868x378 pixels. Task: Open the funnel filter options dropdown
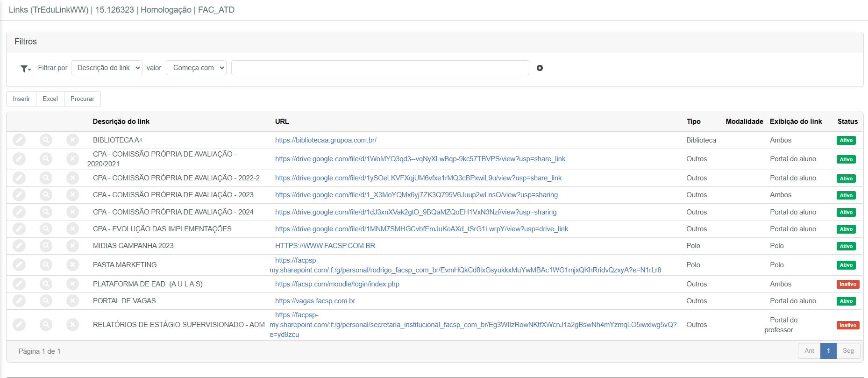[x=26, y=69]
